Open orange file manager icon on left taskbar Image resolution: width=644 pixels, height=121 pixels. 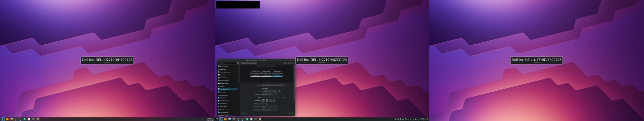(x=7, y=119)
